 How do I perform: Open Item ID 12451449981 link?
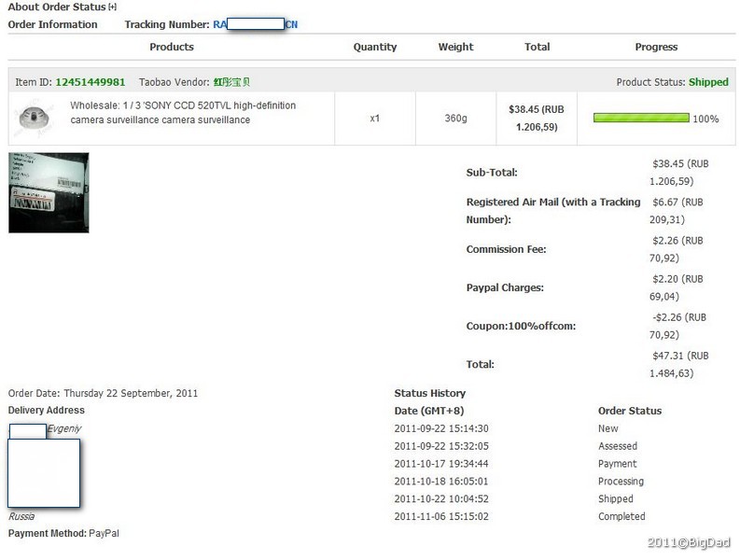tap(91, 82)
